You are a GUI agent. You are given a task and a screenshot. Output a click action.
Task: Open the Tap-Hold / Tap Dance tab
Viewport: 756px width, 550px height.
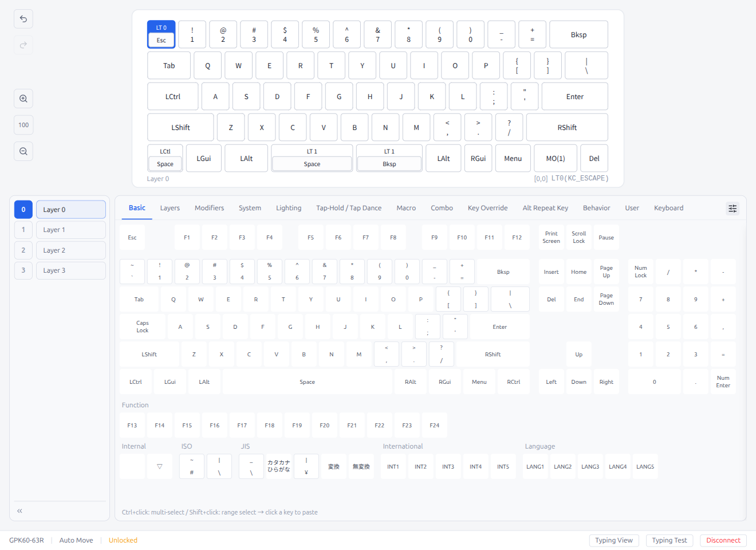point(349,208)
